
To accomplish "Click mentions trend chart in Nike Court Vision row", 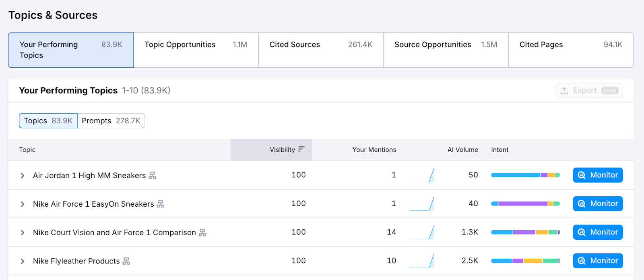I will point(421,232).
